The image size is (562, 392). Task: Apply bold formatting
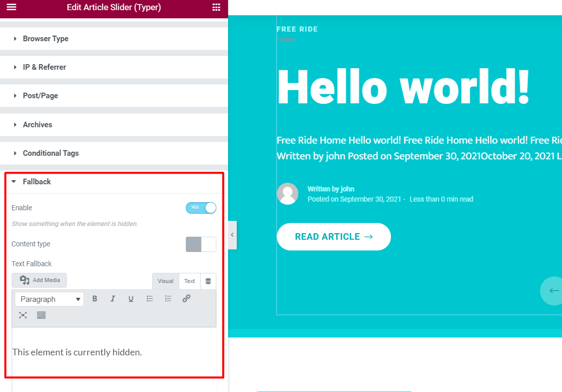click(95, 298)
